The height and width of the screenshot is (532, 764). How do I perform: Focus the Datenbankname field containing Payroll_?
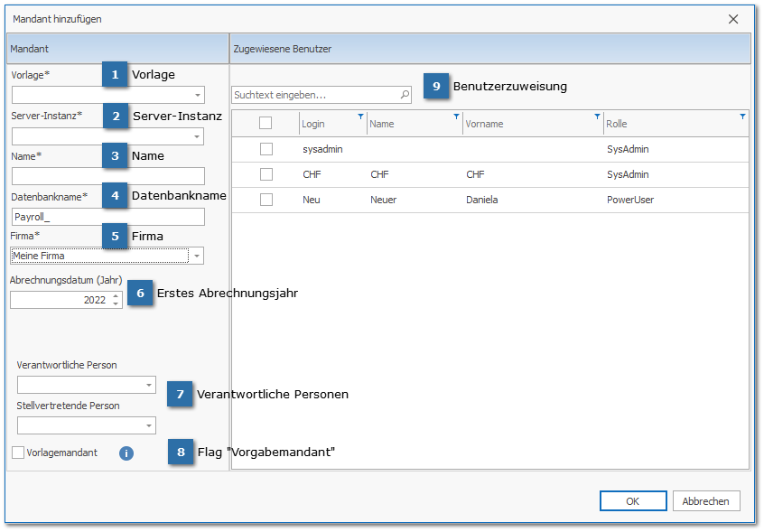pos(107,217)
